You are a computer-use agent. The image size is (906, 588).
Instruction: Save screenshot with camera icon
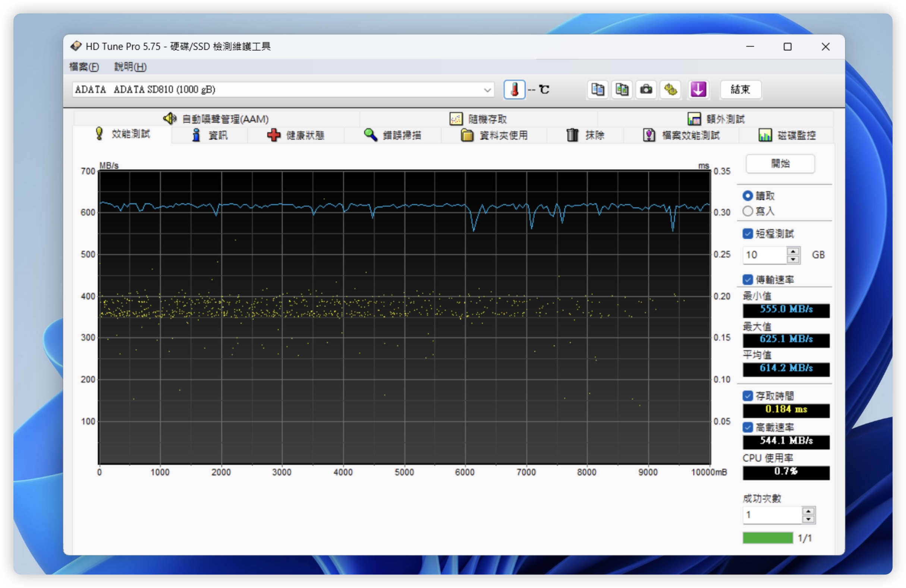pyautogui.click(x=646, y=90)
